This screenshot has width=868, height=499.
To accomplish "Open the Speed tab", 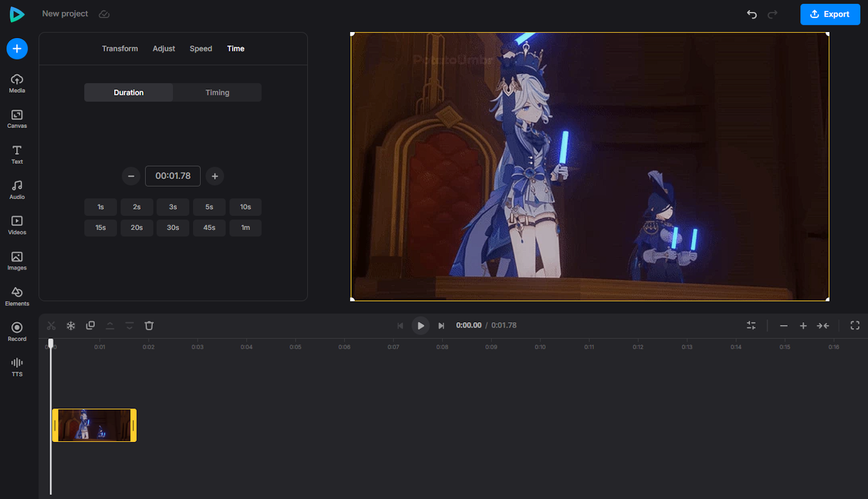I will (x=201, y=49).
